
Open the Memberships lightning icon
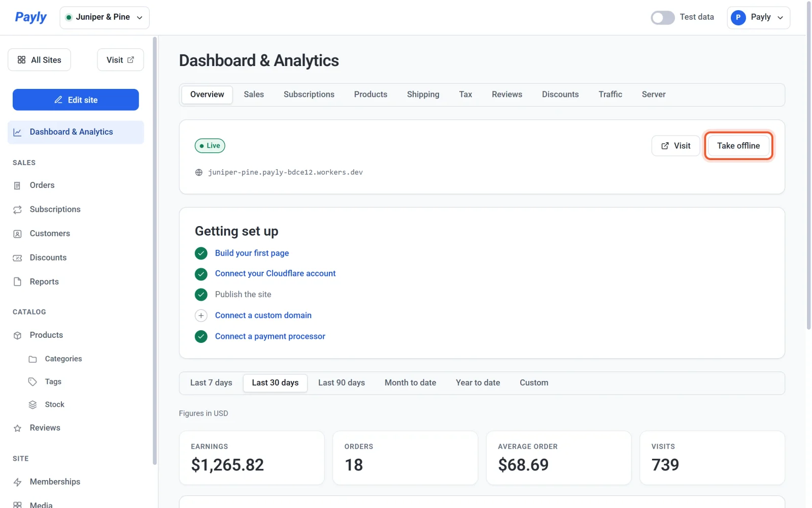(17, 482)
